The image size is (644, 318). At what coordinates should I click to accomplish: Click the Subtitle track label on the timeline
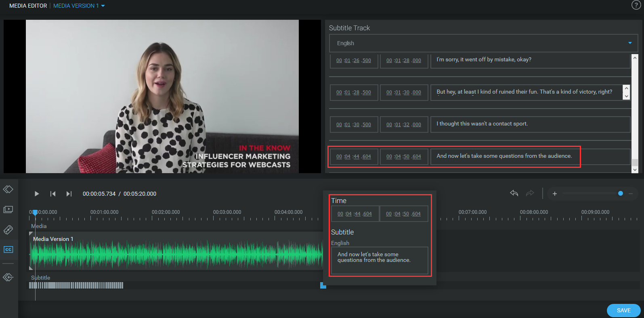pyautogui.click(x=41, y=278)
